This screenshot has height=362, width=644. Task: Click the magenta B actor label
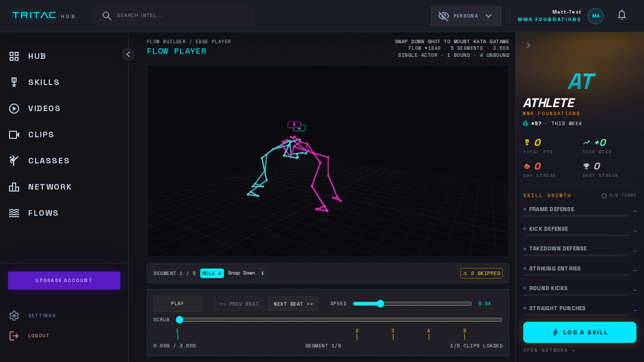point(294,124)
